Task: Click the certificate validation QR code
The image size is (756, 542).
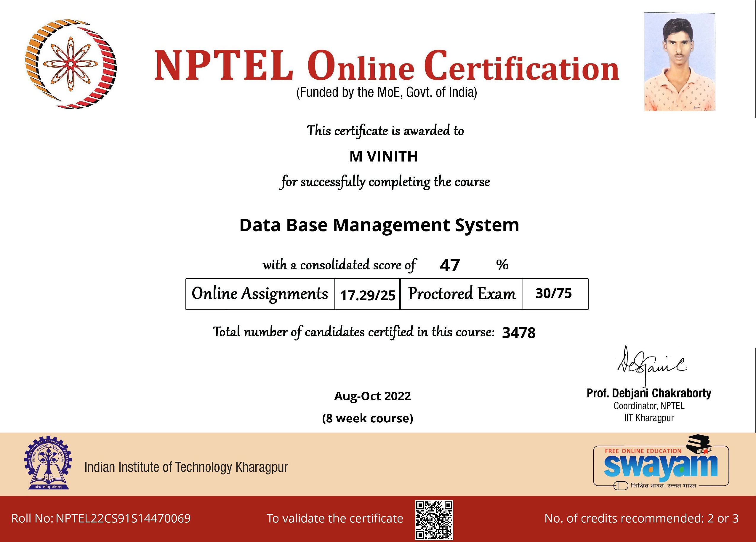Action: [x=434, y=520]
